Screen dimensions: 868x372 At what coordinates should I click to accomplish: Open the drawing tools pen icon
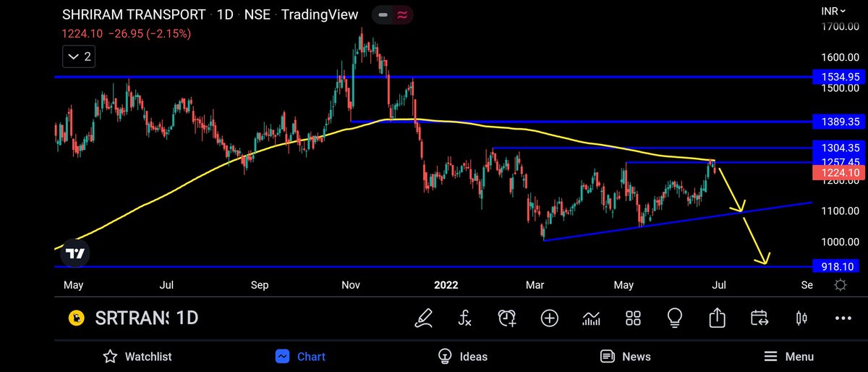423,318
